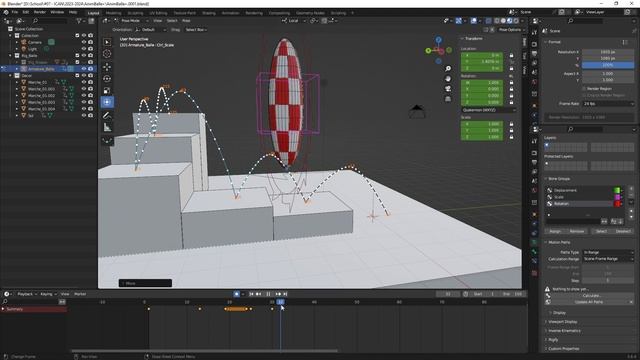Screen dimensions: 640x360
Task: Click the Resolution percentage slider
Action: tap(608, 65)
